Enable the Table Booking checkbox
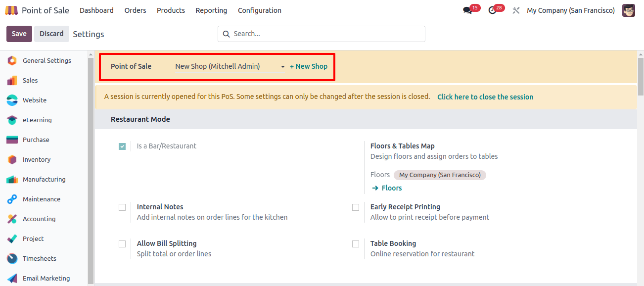 click(356, 244)
